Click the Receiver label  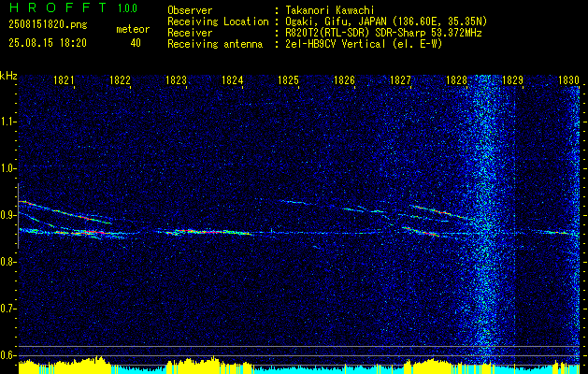point(190,33)
